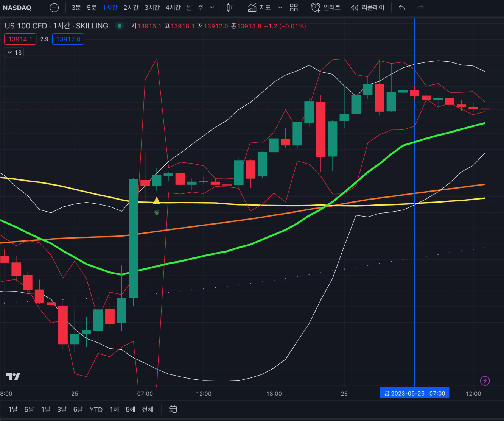Switch to the 3분 timeframe
504x421 pixels.
pos(76,8)
